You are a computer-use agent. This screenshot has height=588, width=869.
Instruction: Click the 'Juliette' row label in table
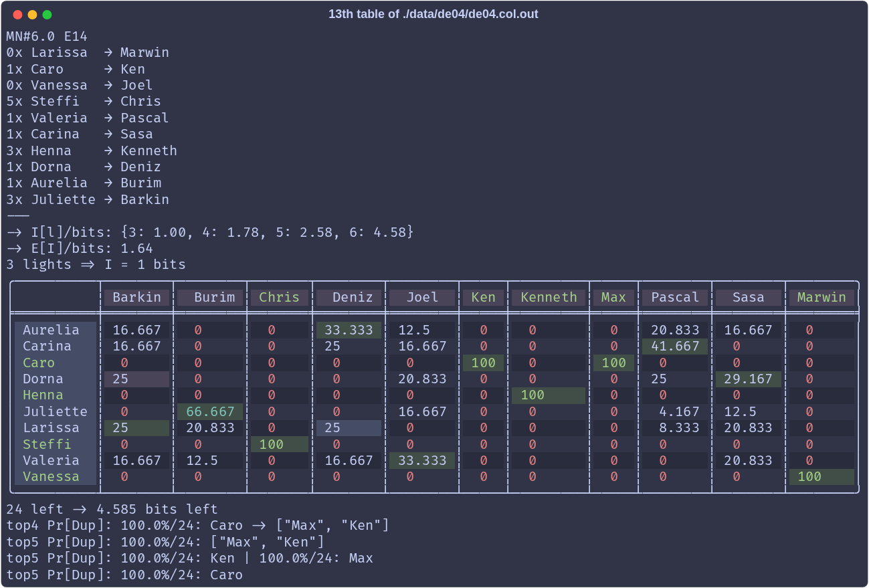point(55,411)
